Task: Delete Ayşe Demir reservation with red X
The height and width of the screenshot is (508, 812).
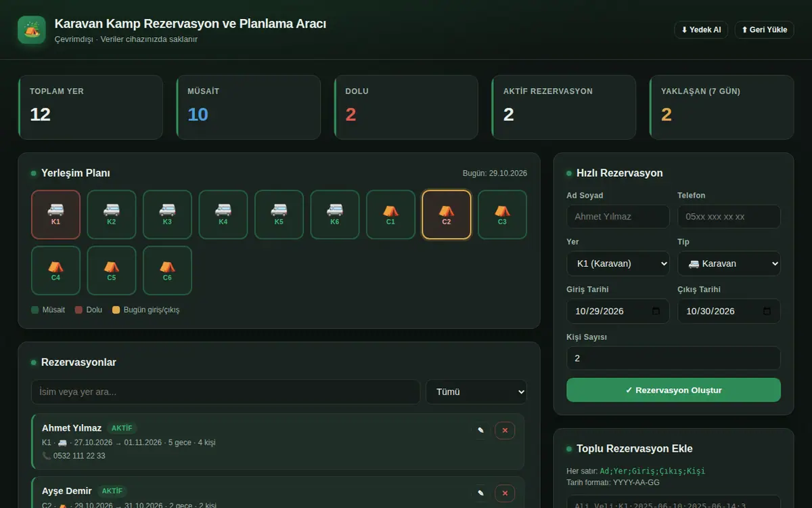Action: point(505,493)
